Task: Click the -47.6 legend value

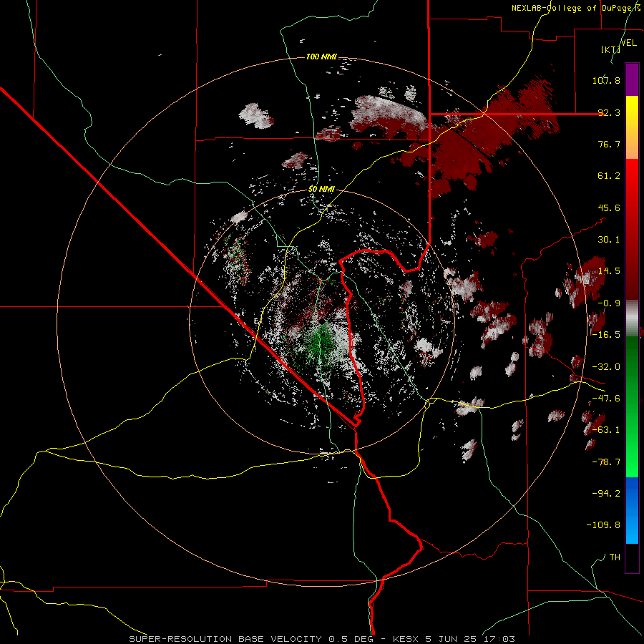Action: click(x=606, y=399)
